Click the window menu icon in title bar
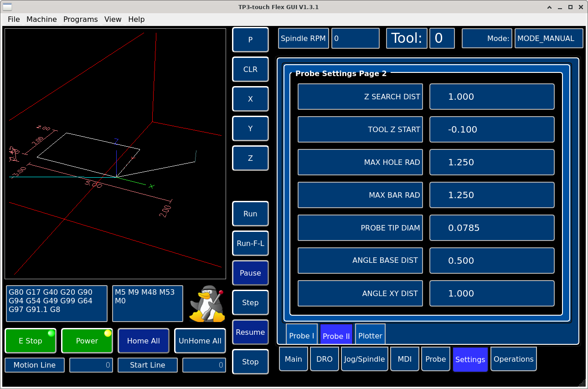Image resolution: width=588 pixels, height=389 pixels. click(x=8, y=7)
